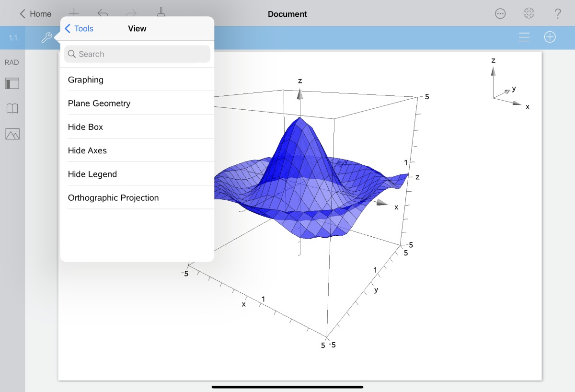The width and height of the screenshot is (575, 392).
Task: Click the add page circled plus icon
Action: pos(550,37)
